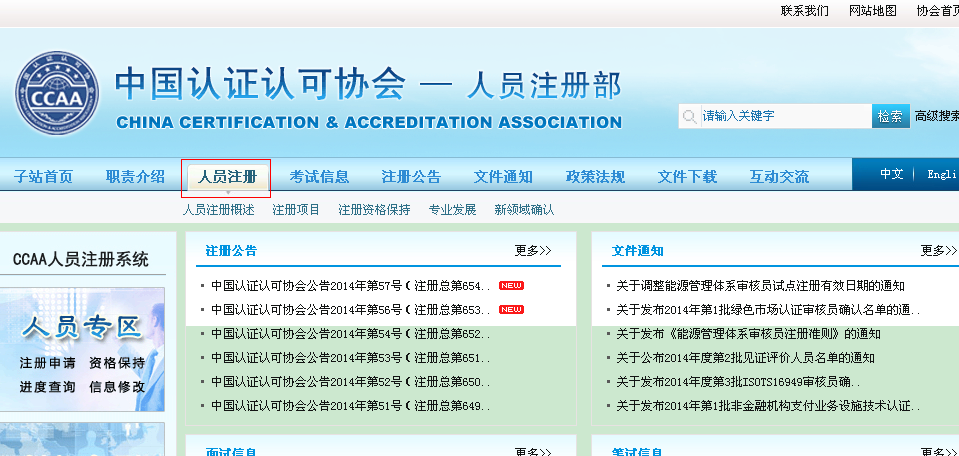Click 更多>> in 文件通知 panel

(x=939, y=250)
